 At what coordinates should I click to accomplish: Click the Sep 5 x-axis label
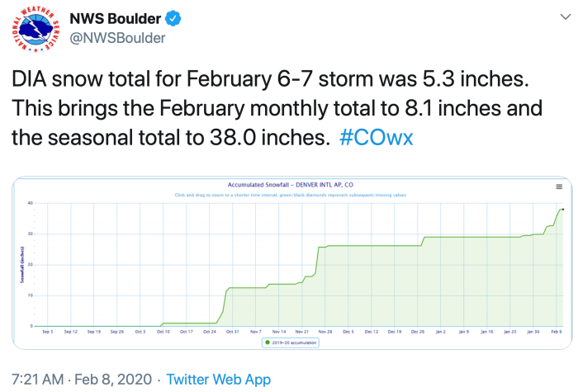47,332
